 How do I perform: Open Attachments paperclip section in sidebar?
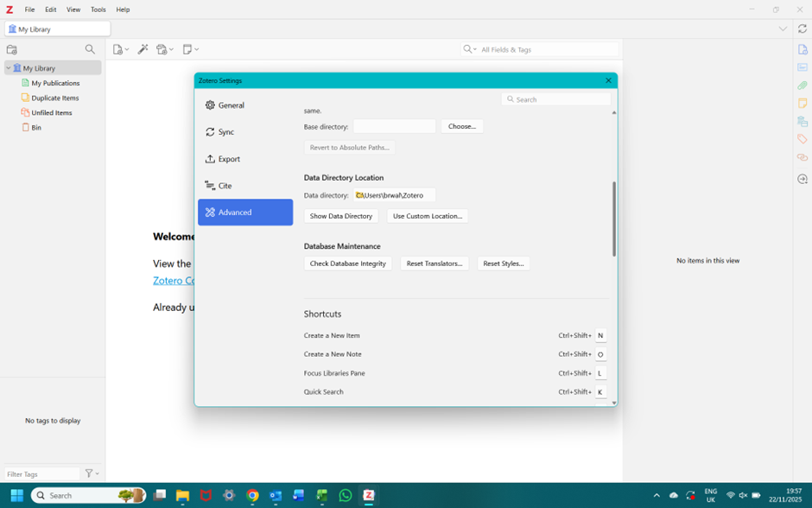[802, 86]
